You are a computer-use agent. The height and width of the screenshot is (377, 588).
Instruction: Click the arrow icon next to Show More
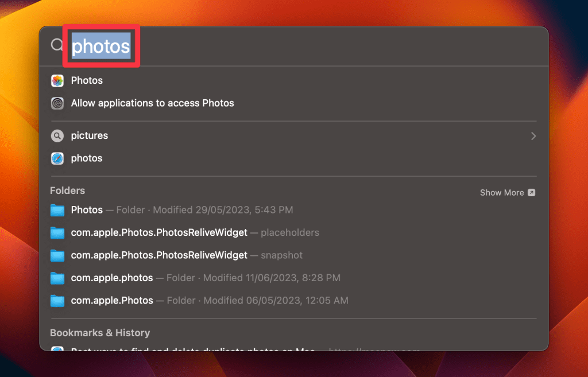[x=531, y=193]
